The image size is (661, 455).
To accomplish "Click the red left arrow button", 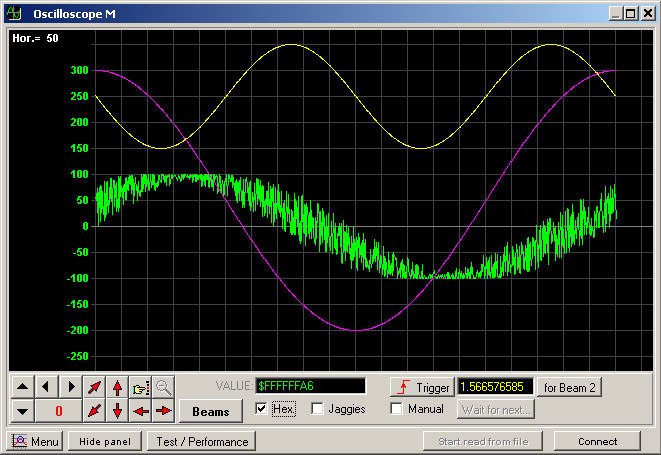I will (x=140, y=410).
